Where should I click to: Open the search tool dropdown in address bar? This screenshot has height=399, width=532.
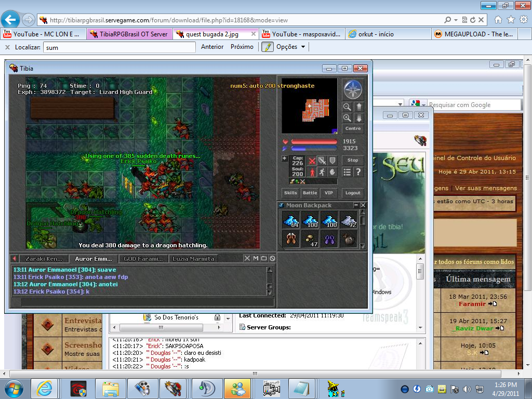(x=456, y=20)
